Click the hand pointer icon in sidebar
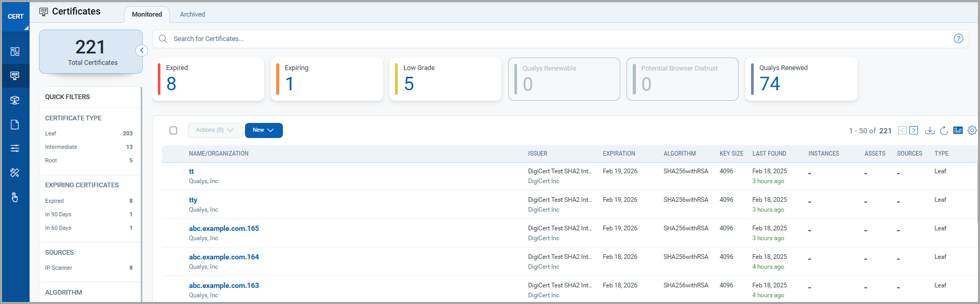 [x=15, y=197]
